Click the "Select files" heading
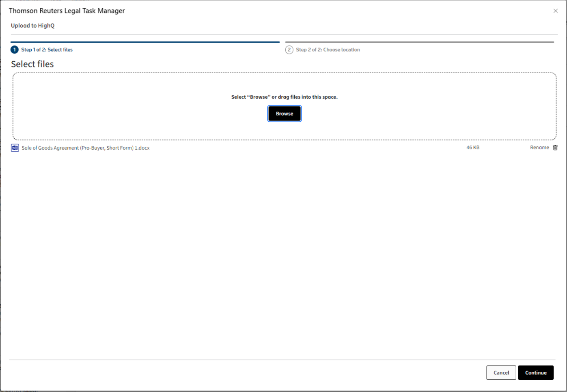The height and width of the screenshot is (392, 567). click(x=32, y=64)
